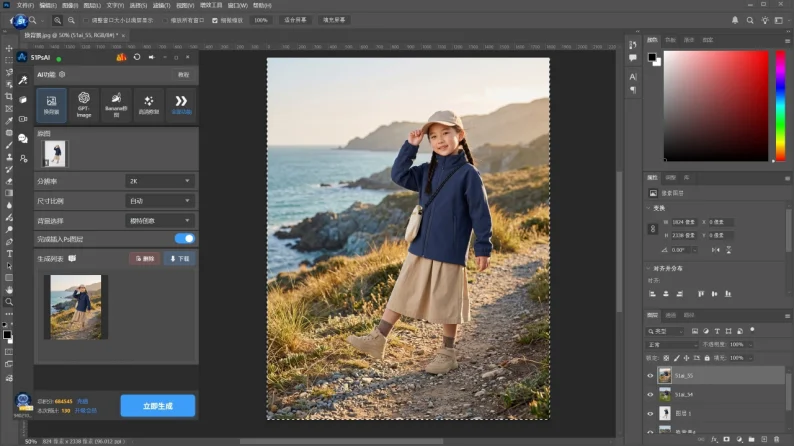Pick a color in the red color field

pyautogui.click(x=716, y=106)
